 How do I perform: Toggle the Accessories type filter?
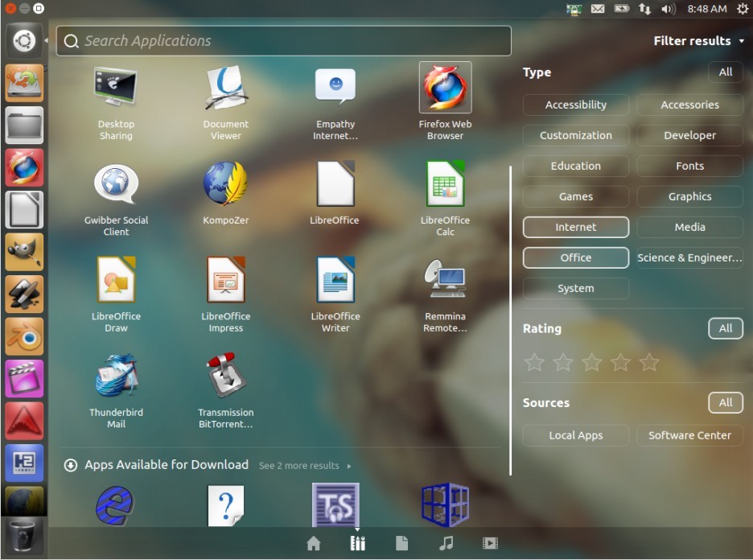(x=689, y=105)
